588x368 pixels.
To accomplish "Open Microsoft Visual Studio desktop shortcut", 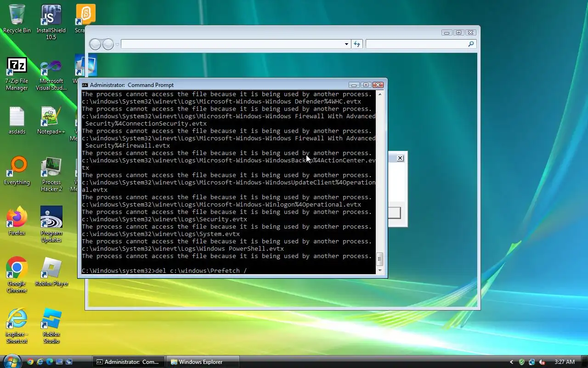I will 51,74.
